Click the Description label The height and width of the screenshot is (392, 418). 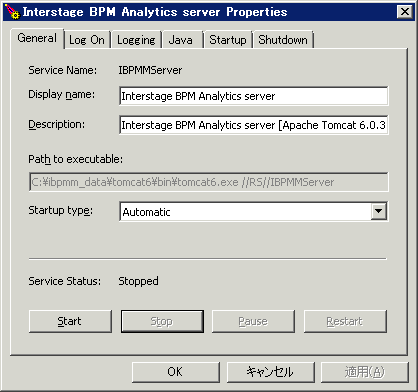[56, 124]
